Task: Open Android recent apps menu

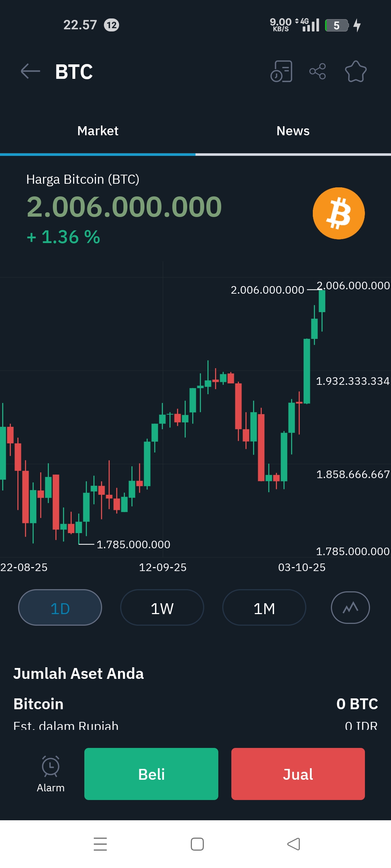Action: point(100,844)
